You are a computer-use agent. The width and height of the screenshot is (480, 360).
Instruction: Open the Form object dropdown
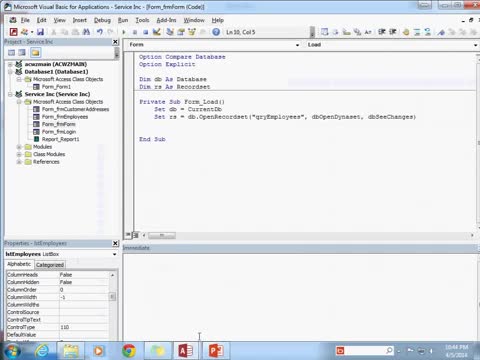[297, 45]
